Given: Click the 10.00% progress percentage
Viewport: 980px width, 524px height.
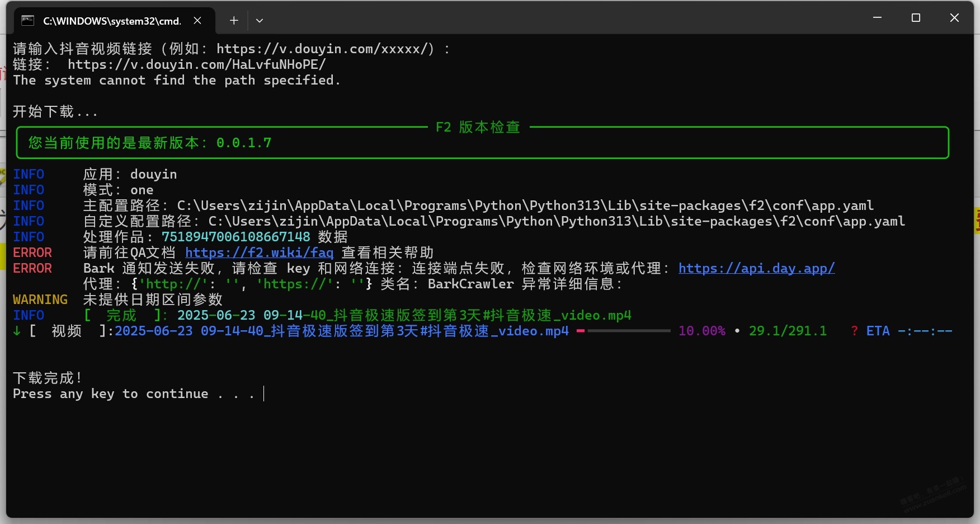Looking at the screenshot, I should (702, 331).
